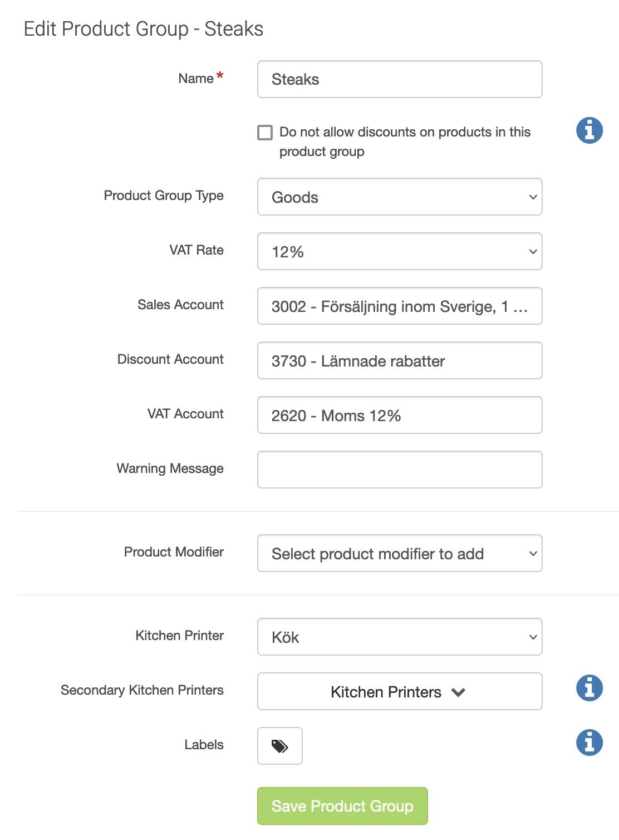This screenshot has width=619, height=840.
Task: Expand the Product Modifier select list
Action: 400,553
